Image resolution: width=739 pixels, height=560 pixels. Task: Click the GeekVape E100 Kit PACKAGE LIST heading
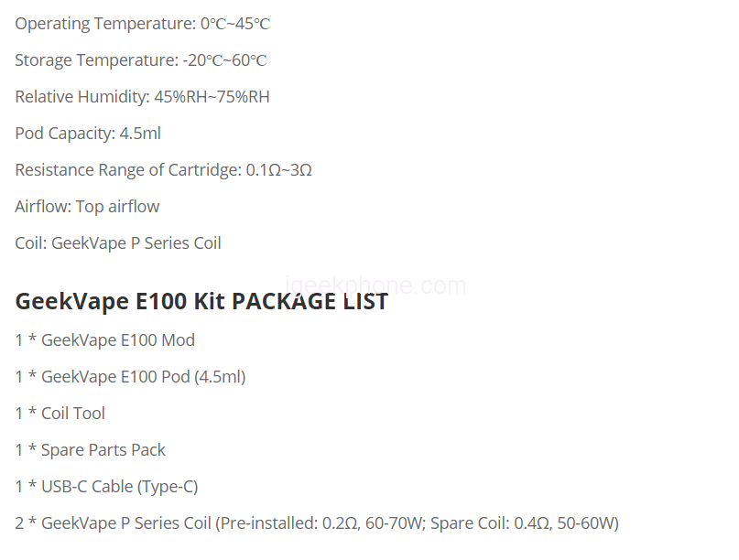(201, 302)
